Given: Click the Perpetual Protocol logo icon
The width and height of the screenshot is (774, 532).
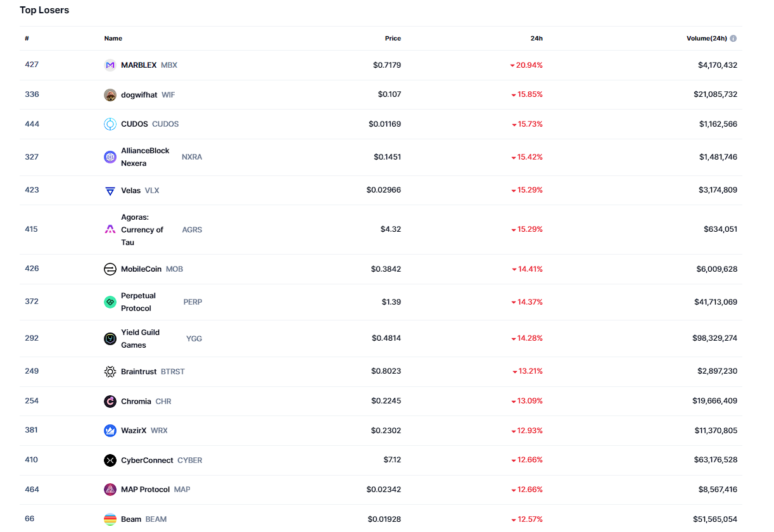Looking at the screenshot, I should 110,302.
